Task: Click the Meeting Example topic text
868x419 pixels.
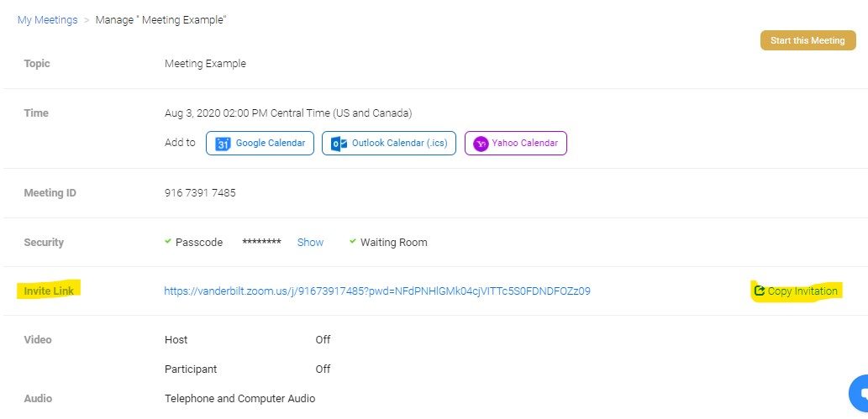Action: click(x=205, y=64)
